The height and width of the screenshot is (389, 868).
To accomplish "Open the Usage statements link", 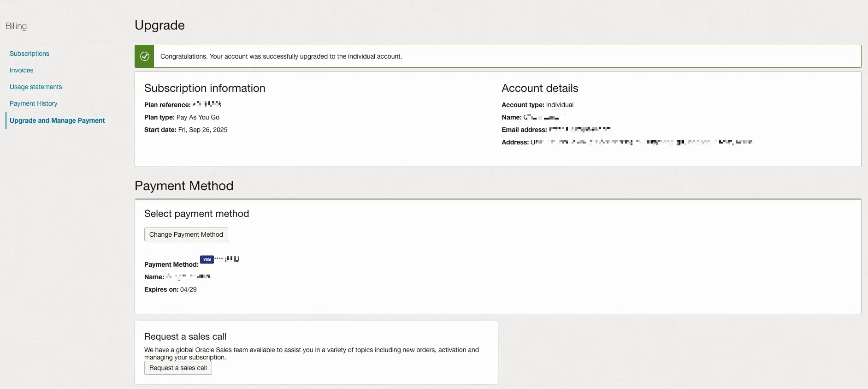I will point(36,87).
